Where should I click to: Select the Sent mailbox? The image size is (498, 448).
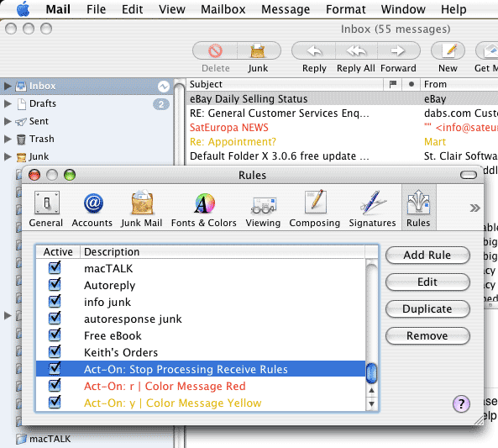[39, 122]
